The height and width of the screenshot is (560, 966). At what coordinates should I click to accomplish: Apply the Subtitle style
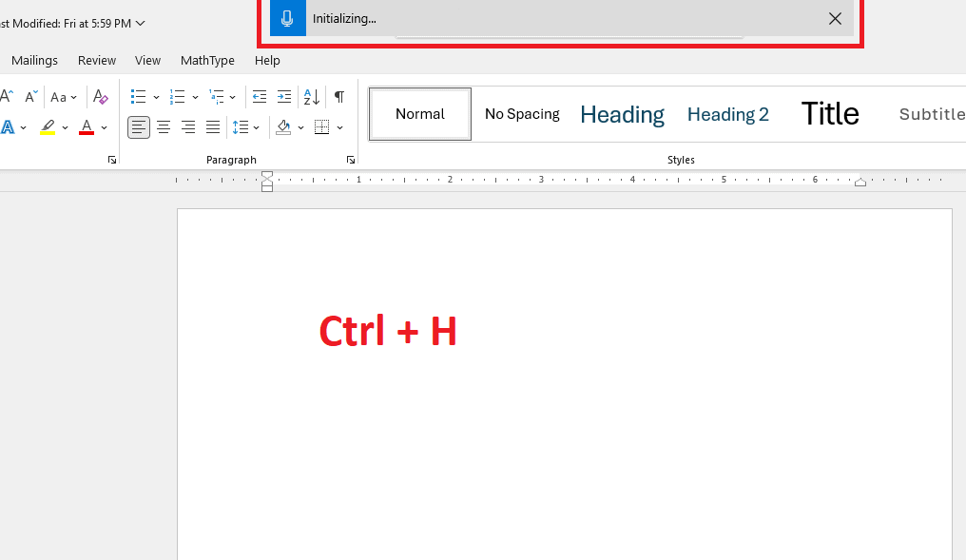tap(932, 114)
